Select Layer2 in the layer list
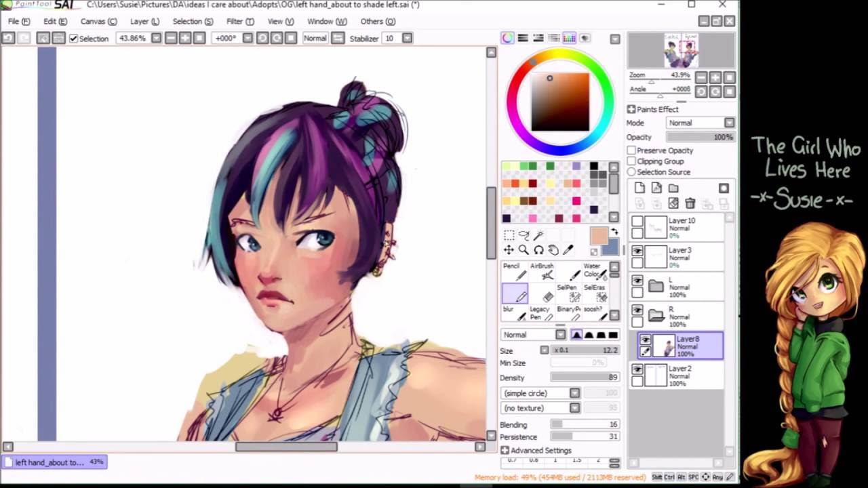 pyautogui.click(x=685, y=375)
